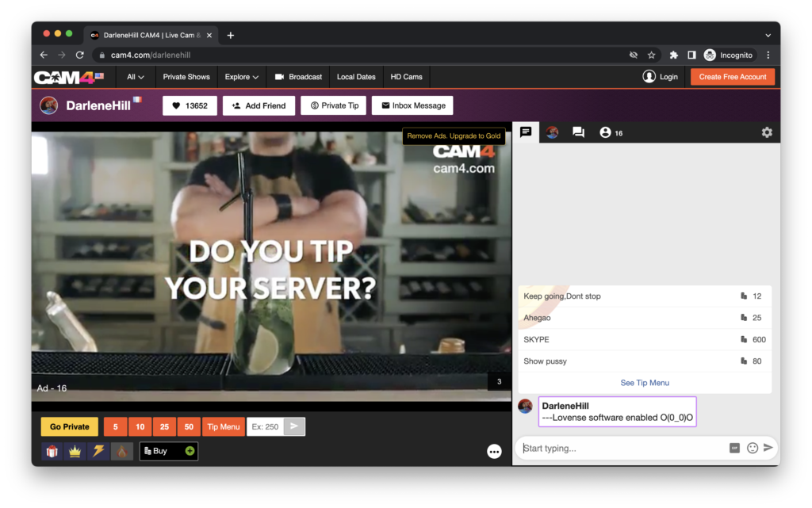Open the GIF picker icon
812x508 pixels.
[734, 448]
